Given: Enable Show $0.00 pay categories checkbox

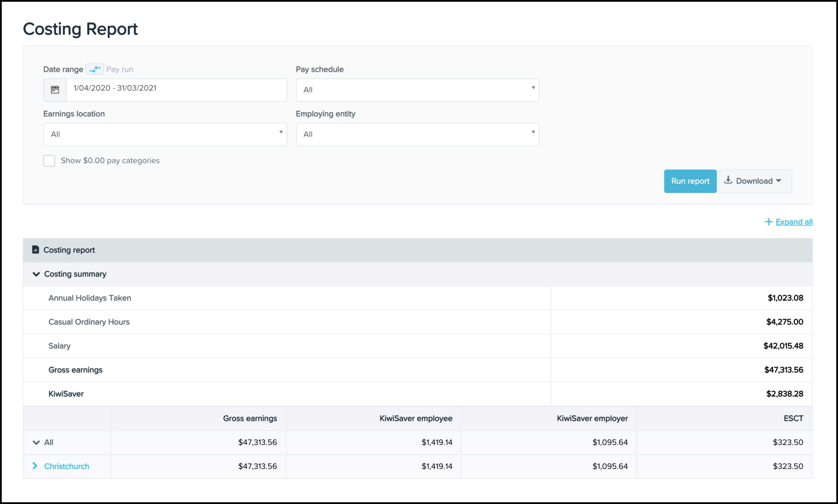Looking at the screenshot, I should pos(49,160).
